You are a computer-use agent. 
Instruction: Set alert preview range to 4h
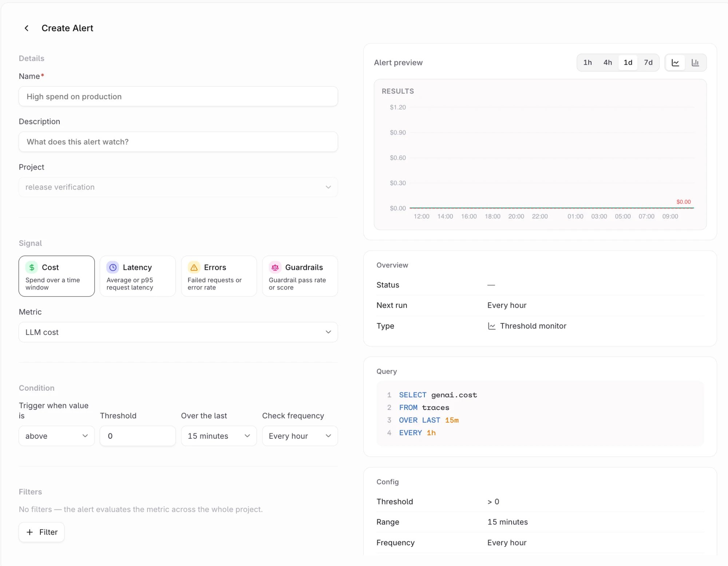(x=608, y=63)
